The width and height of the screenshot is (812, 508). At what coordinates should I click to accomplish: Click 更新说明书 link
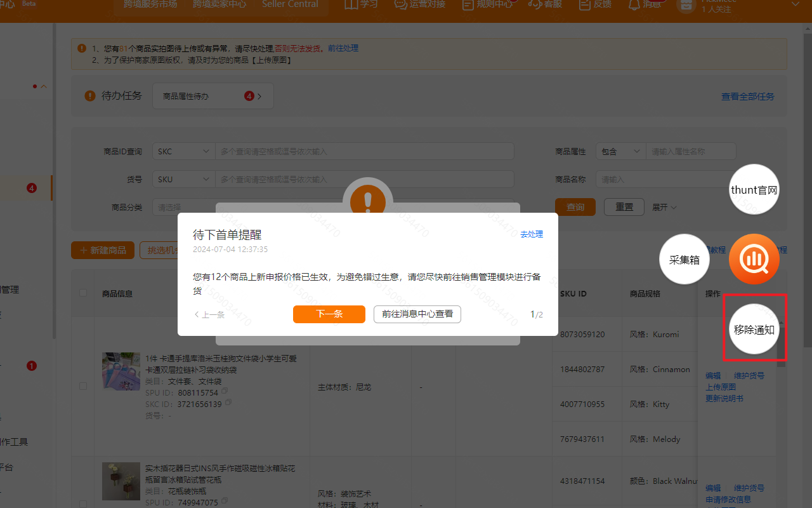(x=724, y=399)
